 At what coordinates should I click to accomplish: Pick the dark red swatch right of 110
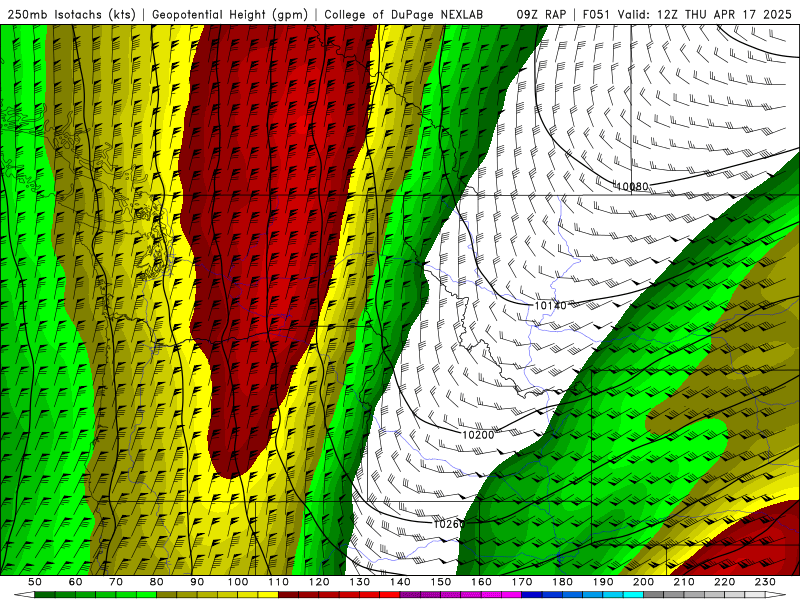click(x=289, y=595)
